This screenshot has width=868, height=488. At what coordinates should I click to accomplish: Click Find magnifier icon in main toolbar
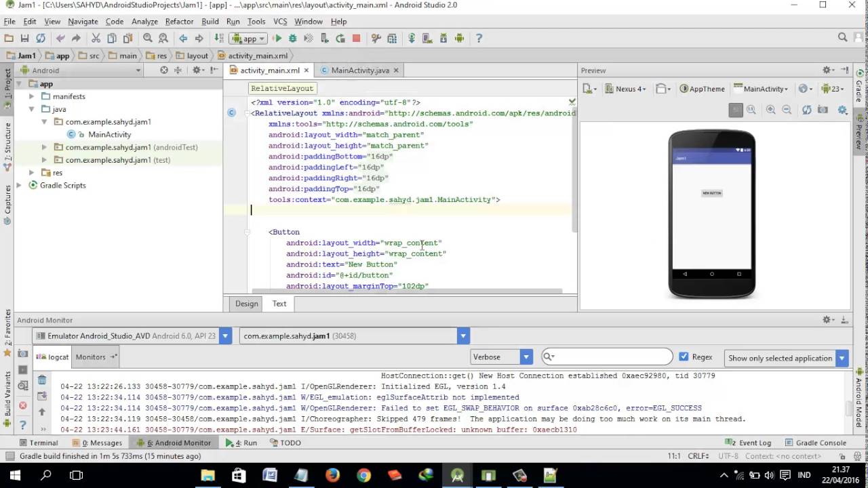[148, 39]
